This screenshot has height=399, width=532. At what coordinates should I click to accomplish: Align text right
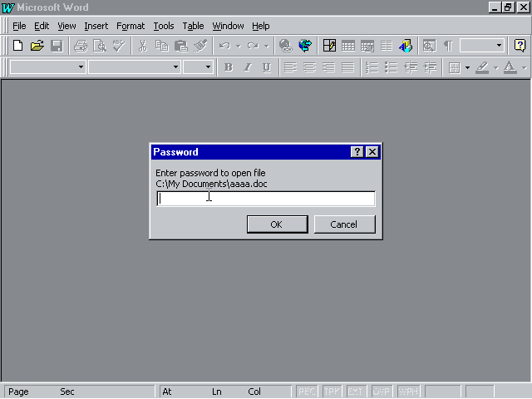click(x=329, y=67)
